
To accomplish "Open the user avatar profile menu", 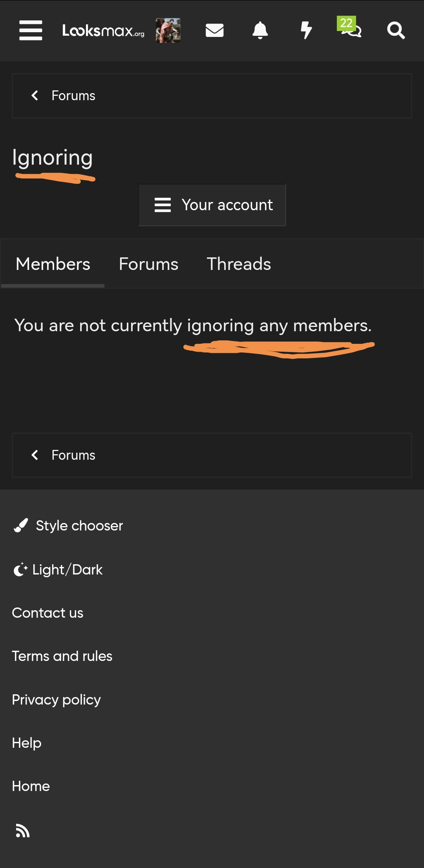I will tap(168, 30).
